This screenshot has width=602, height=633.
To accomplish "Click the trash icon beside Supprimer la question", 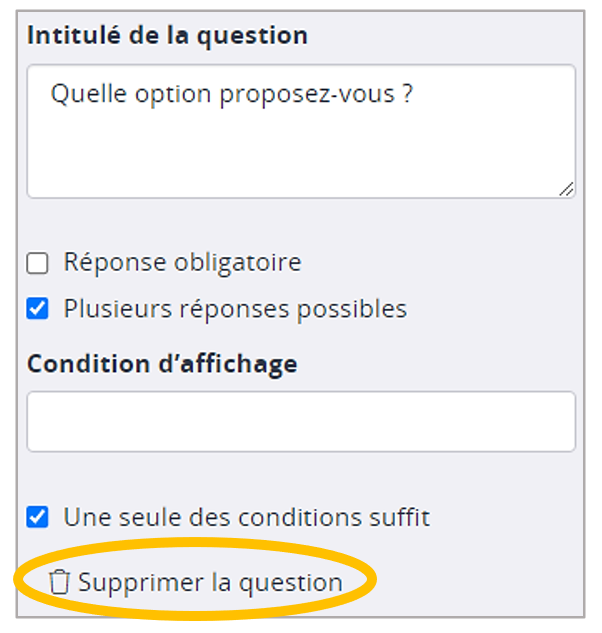I will coord(60,582).
